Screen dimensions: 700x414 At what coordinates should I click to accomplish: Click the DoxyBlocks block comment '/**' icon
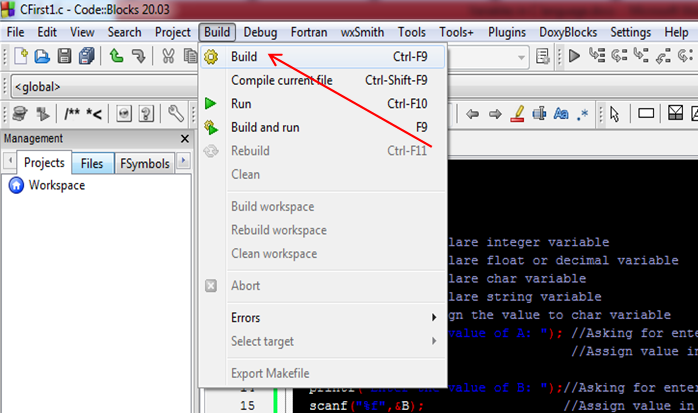coord(71,114)
